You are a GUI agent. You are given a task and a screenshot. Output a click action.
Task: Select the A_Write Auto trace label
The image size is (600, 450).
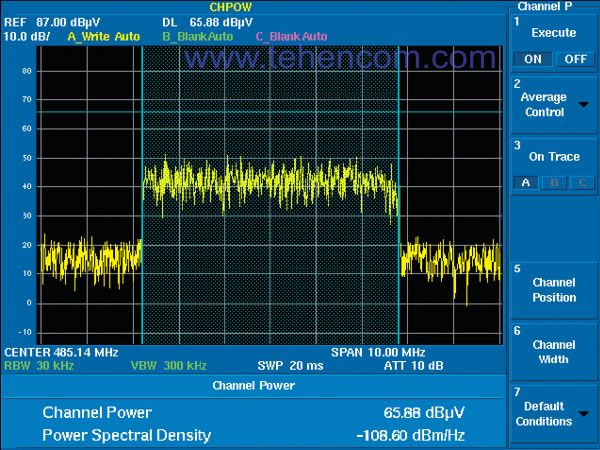[x=104, y=37]
